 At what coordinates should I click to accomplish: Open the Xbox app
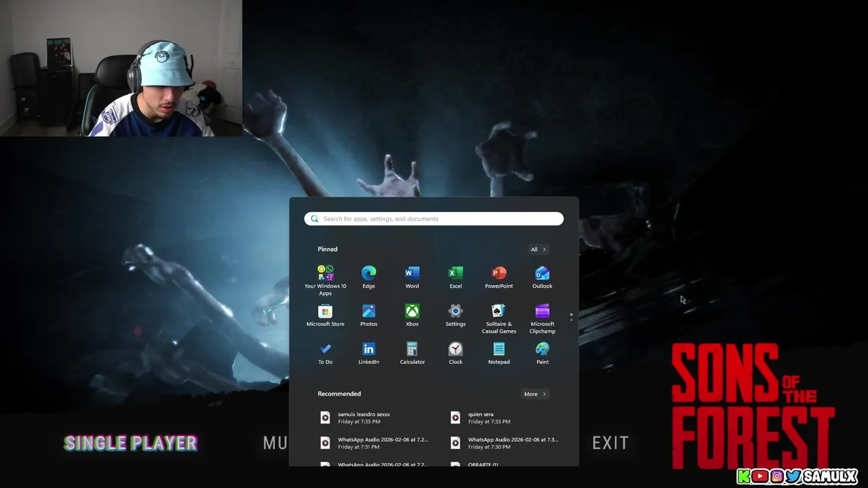tap(412, 315)
